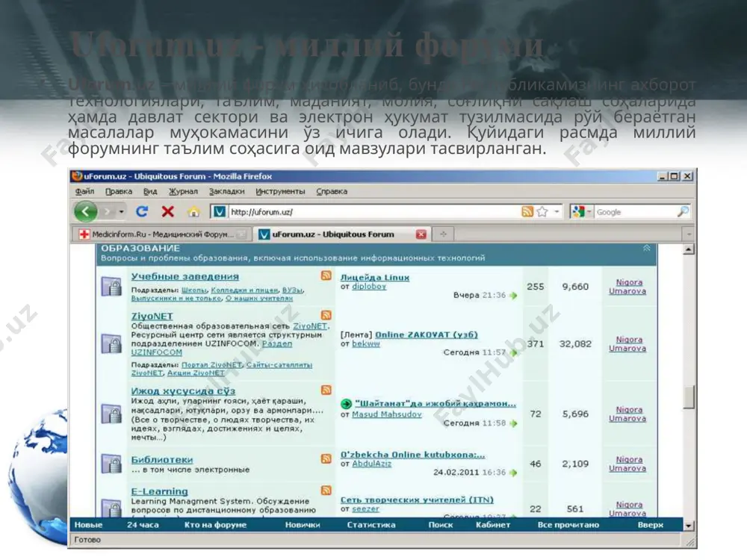Collapse the ОБРАЗОВАНИЕ category with the chevron icon
Viewport: 747px width, 560px height.
646,248
